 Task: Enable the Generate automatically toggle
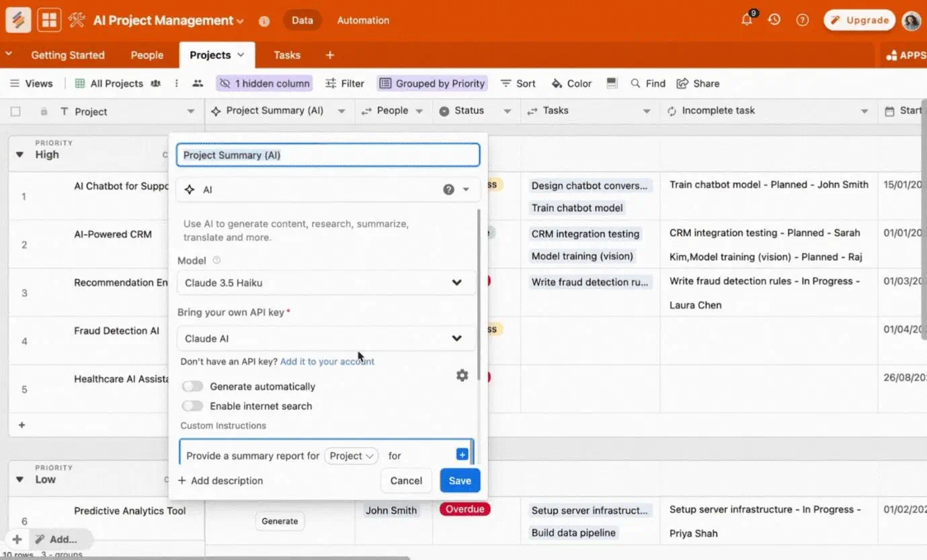192,386
